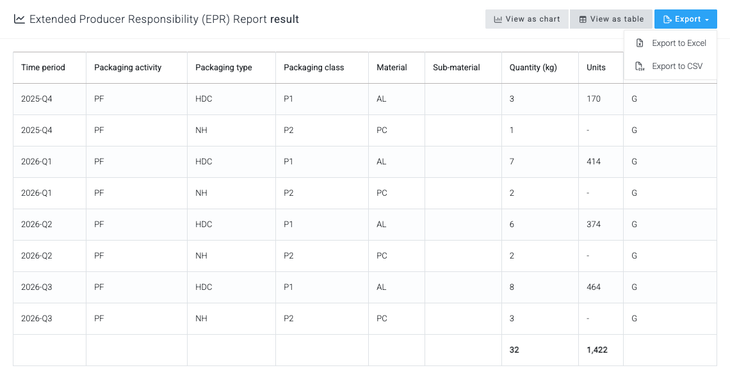Screen dimensions: 730x389
Task: Click P1 in the 2026-Q1 row
Action: (x=288, y=161)
